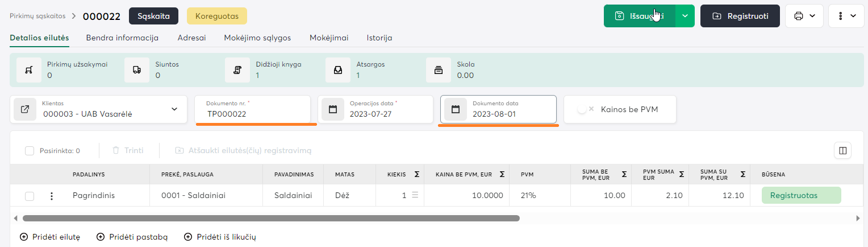Screen dimensions: 868x247
Task: Click the Didžioji knyga ledger icon
Action: 237,70
